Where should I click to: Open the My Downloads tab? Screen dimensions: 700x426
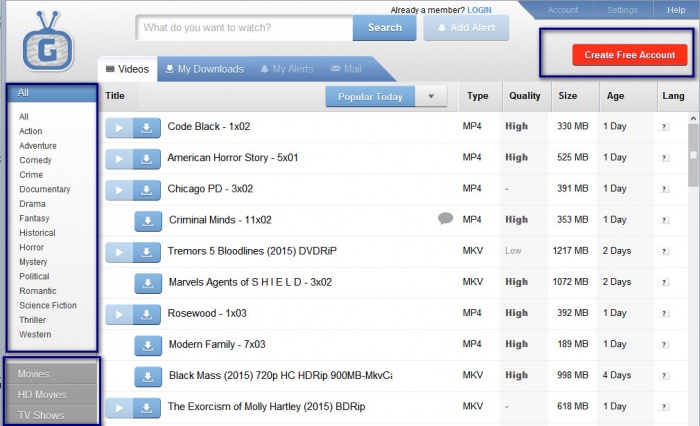point(204,69)
